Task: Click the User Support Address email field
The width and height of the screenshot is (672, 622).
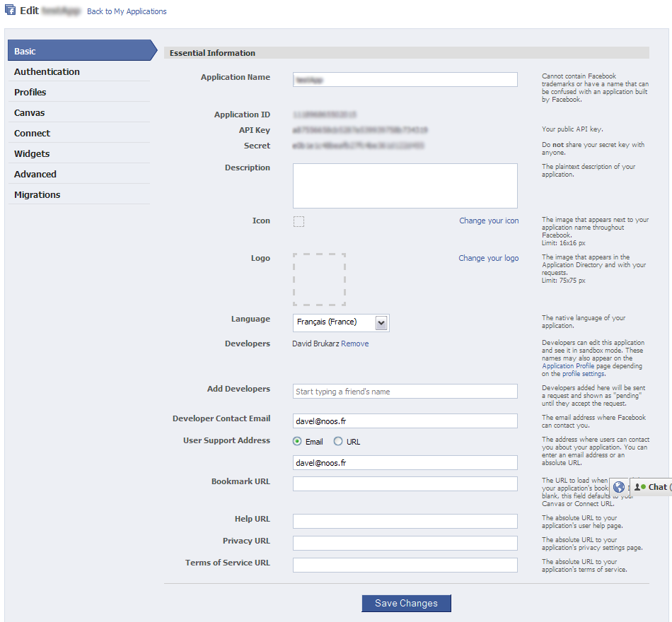Action: (x=405, y=463)
